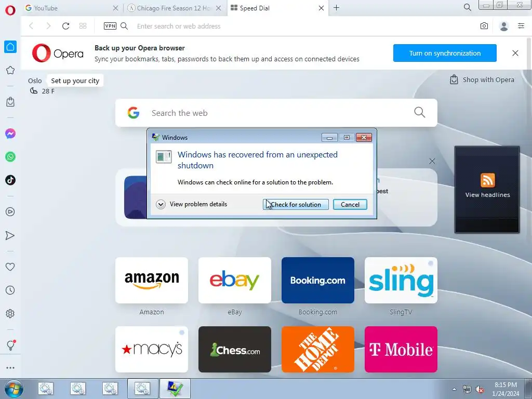
Task: Show hidden system tray icons arrow
Action: (x=454, y=389)
